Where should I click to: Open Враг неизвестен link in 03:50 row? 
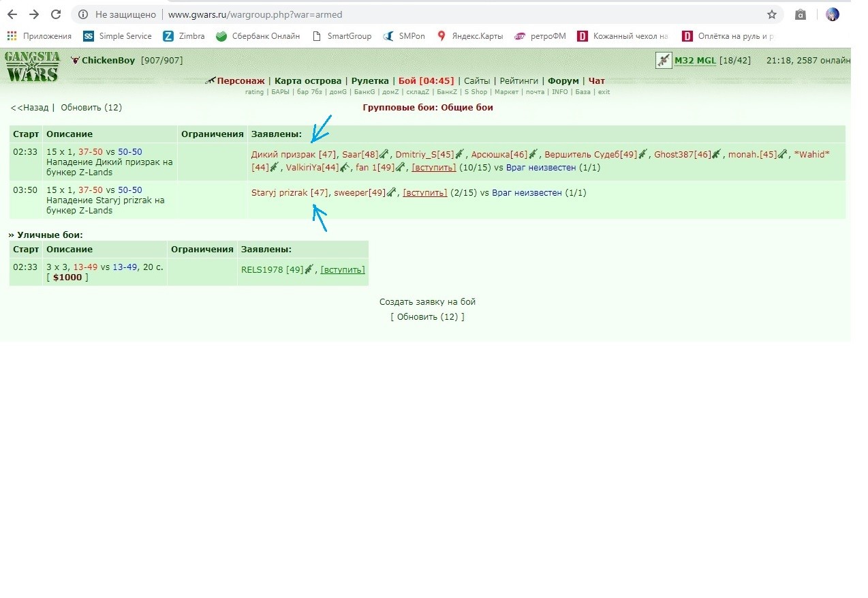pyautogui.click(x=527, y=193)
